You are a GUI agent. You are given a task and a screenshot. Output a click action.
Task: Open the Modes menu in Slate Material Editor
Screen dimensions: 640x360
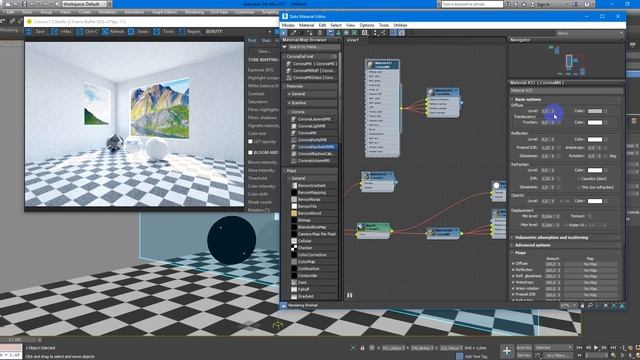pos(288,25)
